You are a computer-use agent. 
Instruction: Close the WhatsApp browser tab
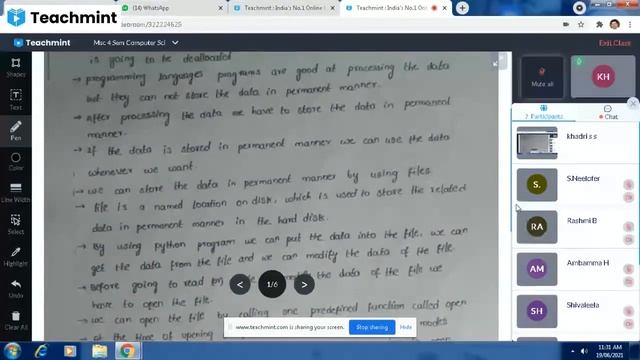(x=220, y=8)
